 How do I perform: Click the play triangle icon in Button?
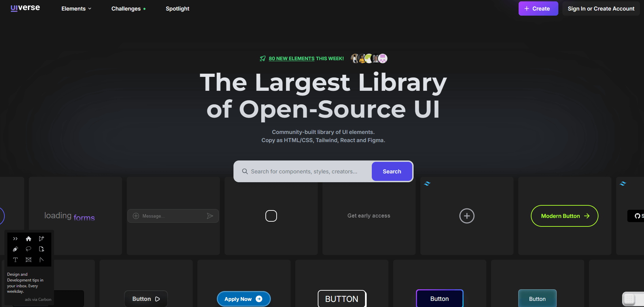[157, 299]
